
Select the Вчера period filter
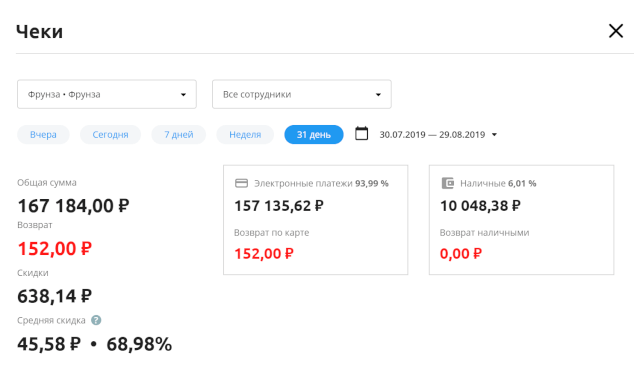tap(43, 134)
